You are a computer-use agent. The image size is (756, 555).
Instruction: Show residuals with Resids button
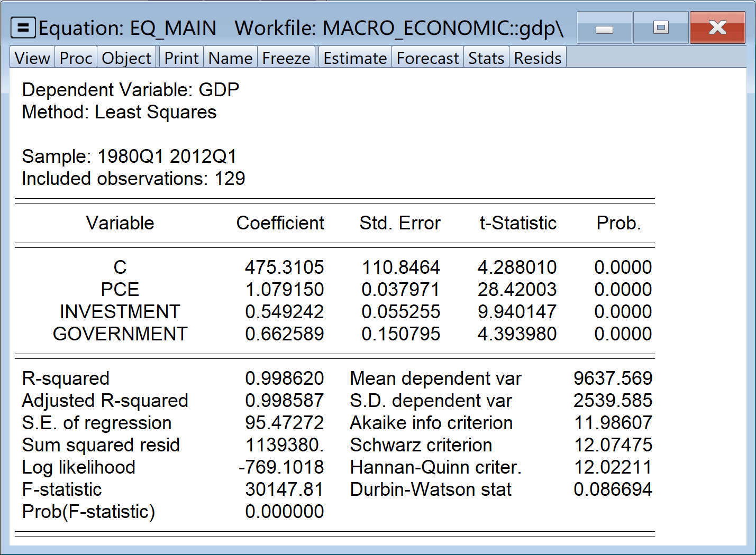[x=538, y=58]
